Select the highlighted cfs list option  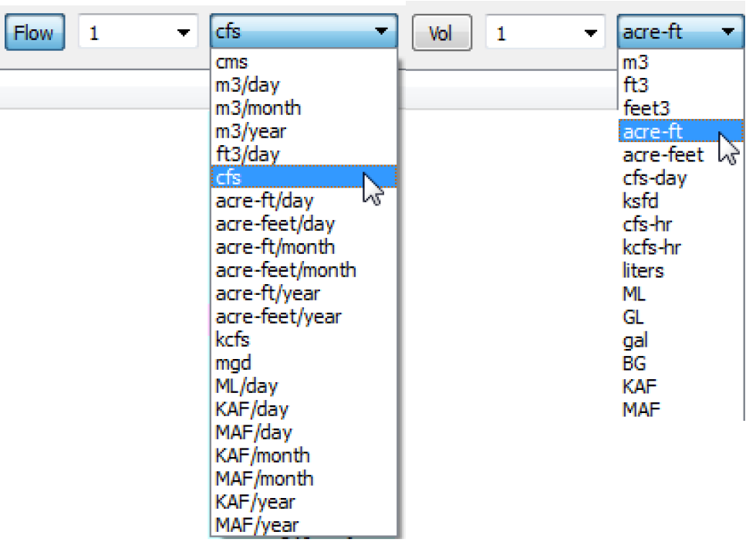[x=228, y=178]
